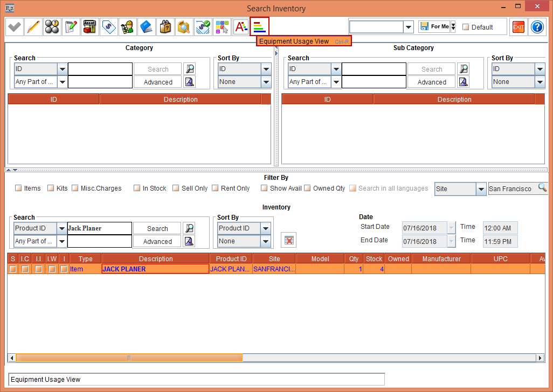Click the Advanced button under Sub Category
Viewport: 553px width, 392px height.
pyautogui.click(x=431, y=82)
